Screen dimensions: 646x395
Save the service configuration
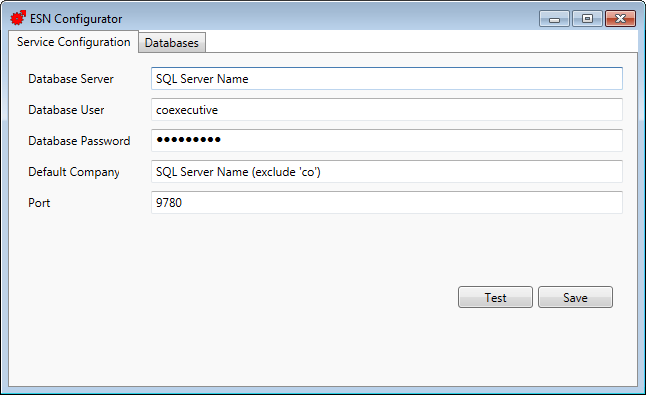(575, 297)
